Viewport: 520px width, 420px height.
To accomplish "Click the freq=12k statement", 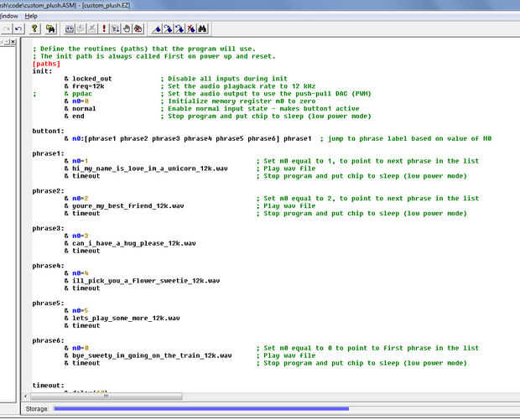I will point(84,86).
